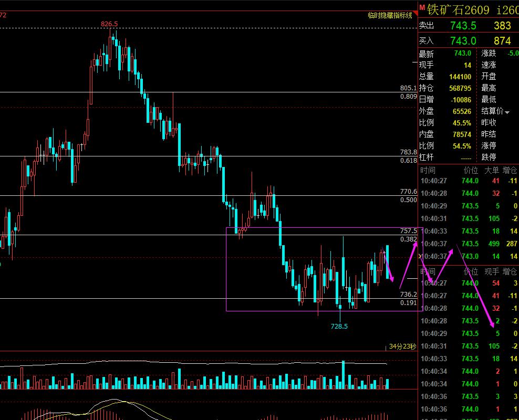Select the 10:40:36 row priced 743.5

tap(469, 396)
